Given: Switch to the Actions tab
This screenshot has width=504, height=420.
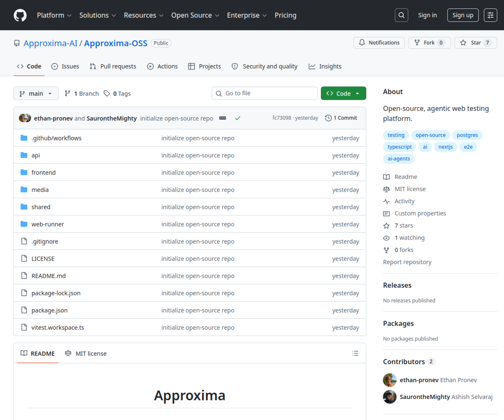Looking at the screenshot, I should tap(162, 66).
